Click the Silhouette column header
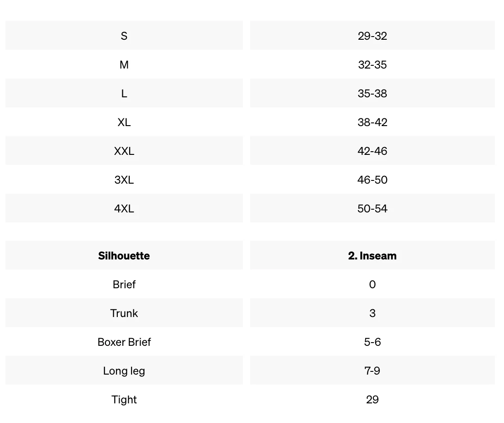Image resolution: width=504 pixels, height=423 pixels. tap(124, 255)
